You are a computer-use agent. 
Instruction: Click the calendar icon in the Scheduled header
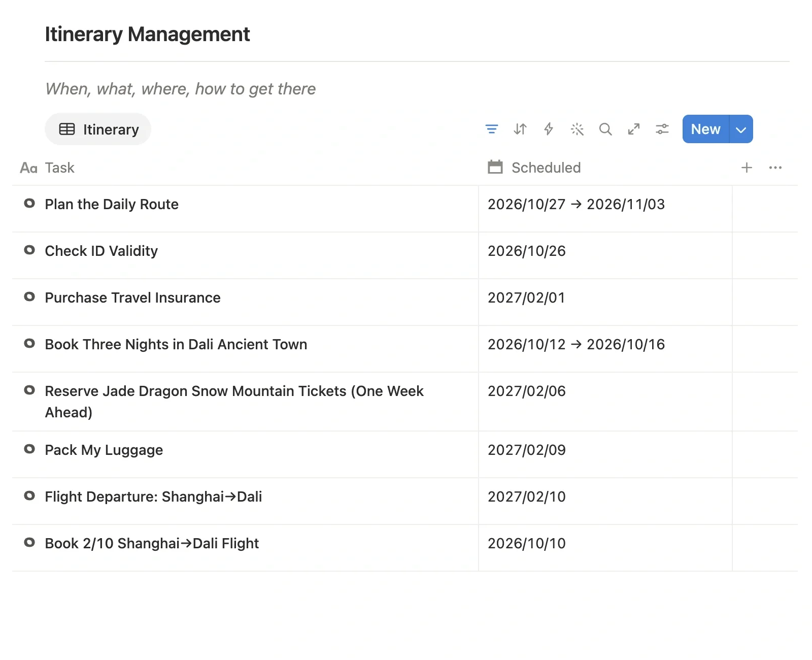click(x=495, y=167)
